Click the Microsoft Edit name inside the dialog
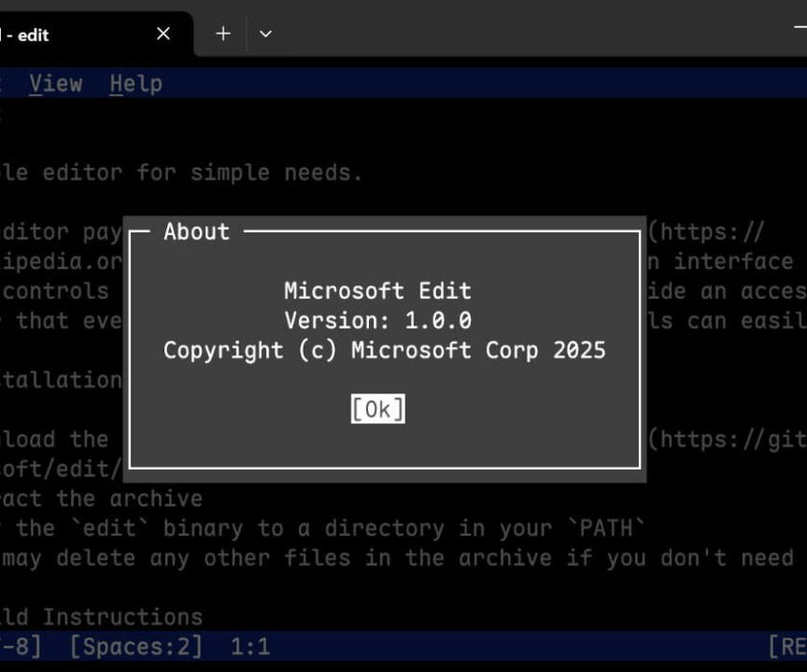 click(378, 290)
